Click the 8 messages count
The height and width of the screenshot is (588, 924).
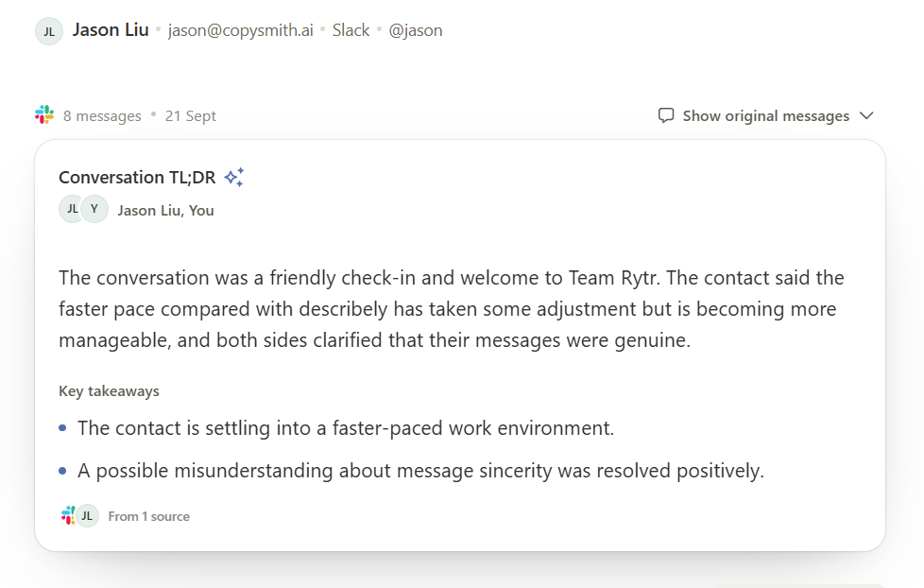[103, 116]
